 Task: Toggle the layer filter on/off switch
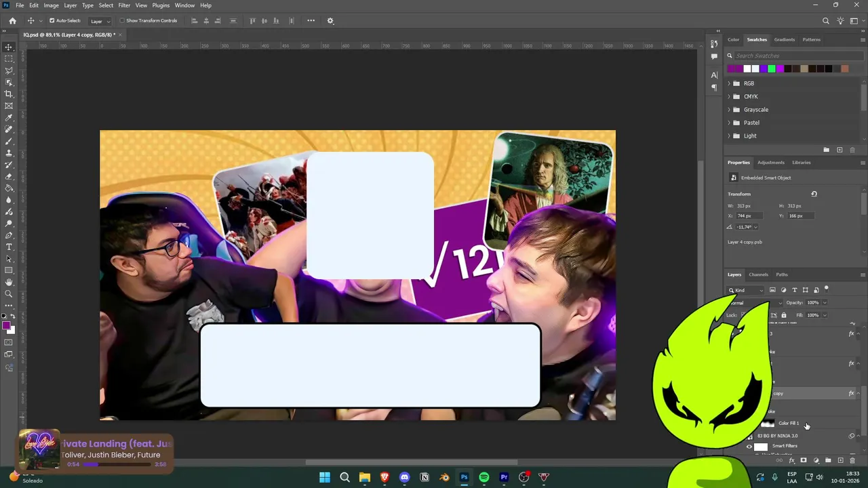pyautogui.click(x=826, y=289)
